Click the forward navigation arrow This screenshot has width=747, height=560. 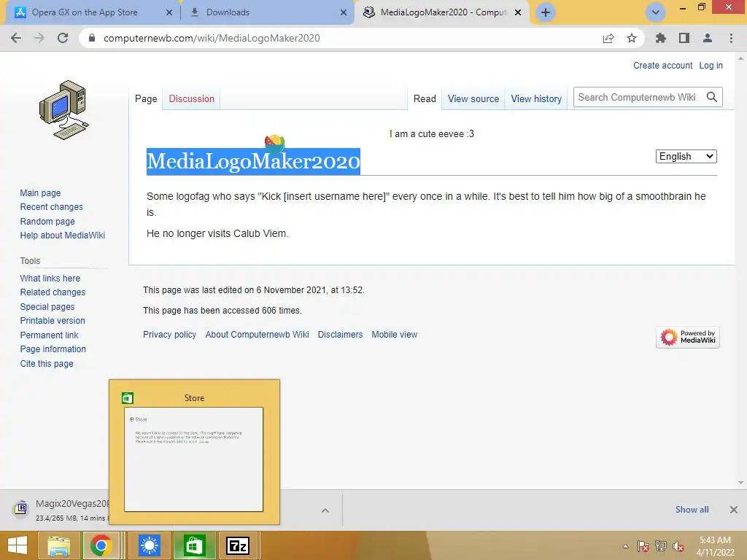39,38
